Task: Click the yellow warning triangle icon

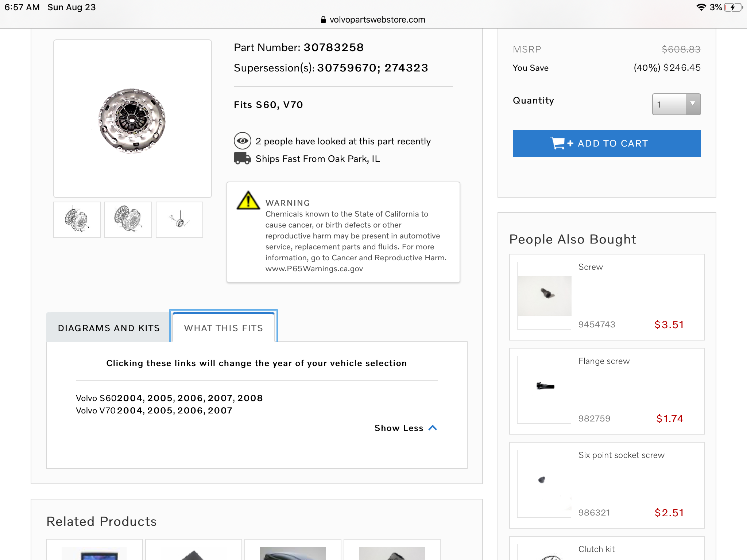Action: coord(248,201)
